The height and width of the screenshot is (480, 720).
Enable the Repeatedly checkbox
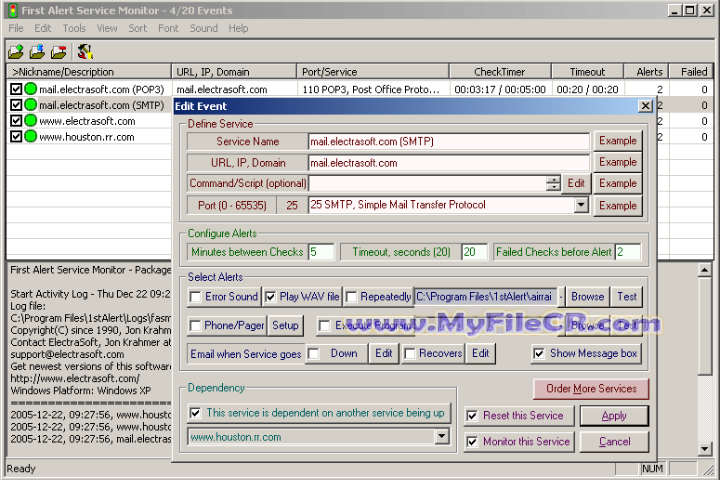coord(351,297)
